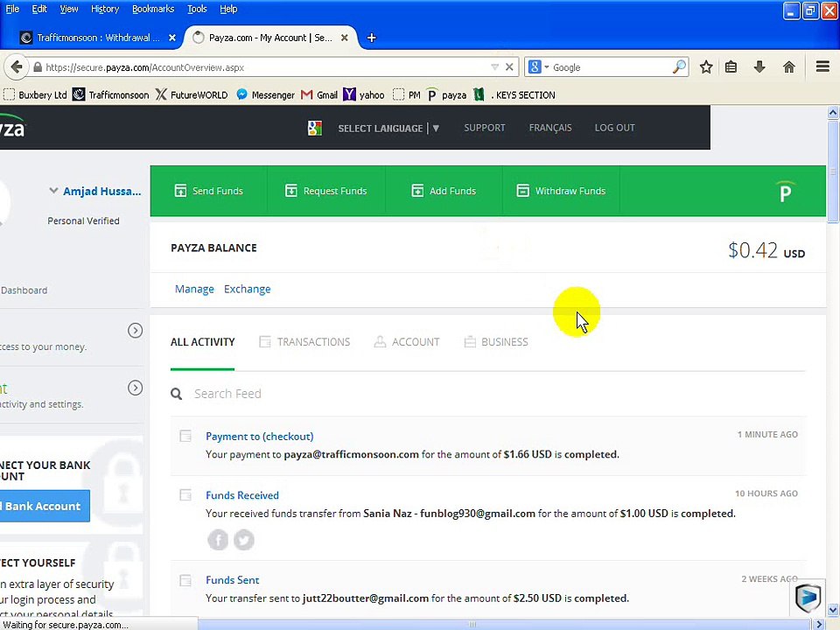
Task: Click the Exchange link
Action: click(x=247, y=290)
